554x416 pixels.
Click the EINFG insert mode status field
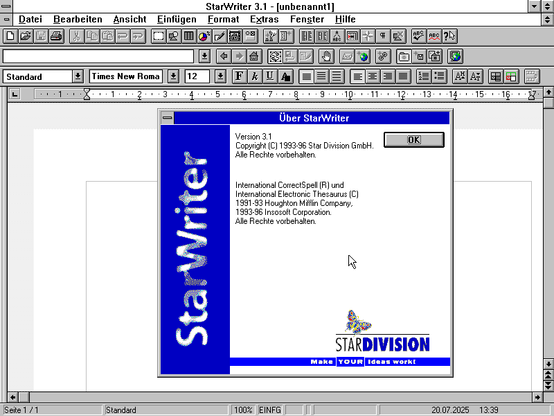point(270,410)
